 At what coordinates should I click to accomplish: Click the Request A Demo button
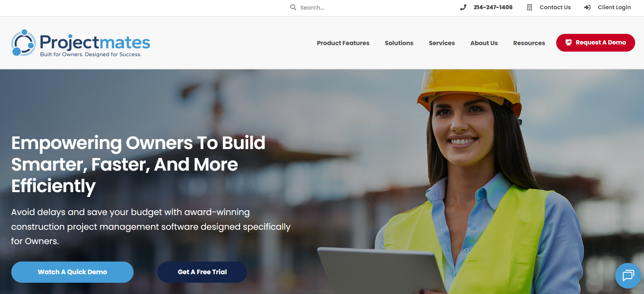coord(595,43)
